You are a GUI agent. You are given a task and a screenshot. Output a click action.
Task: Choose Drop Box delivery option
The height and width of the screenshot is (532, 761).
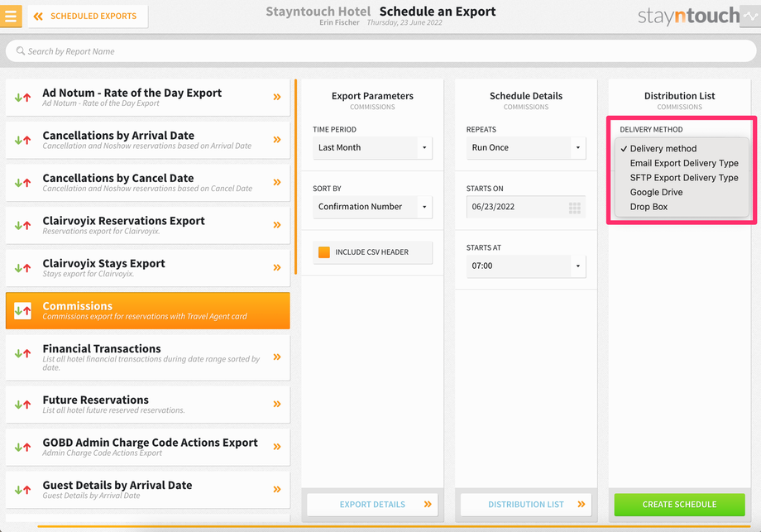[x=682, y=207]
